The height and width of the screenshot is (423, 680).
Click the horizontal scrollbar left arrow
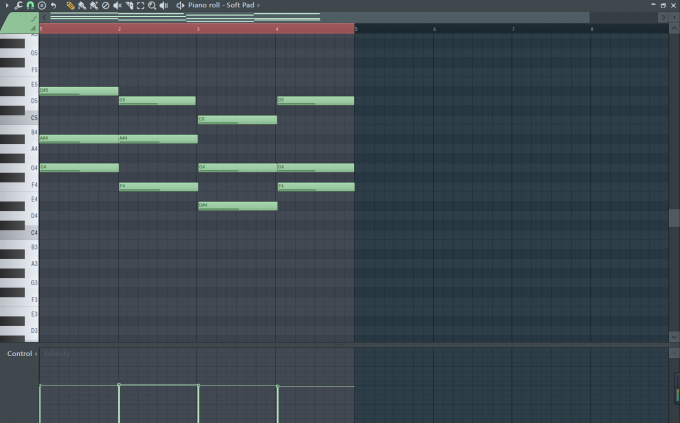pyautogui.click(x=44, y=17)
